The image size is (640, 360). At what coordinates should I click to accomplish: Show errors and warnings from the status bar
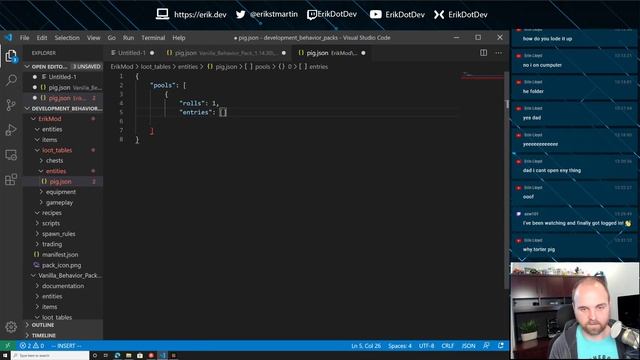[x=32, y=346]
